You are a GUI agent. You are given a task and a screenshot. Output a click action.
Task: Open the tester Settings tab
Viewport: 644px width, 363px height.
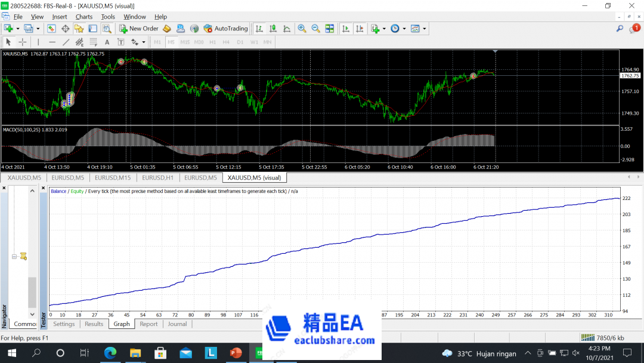(64, 324)
